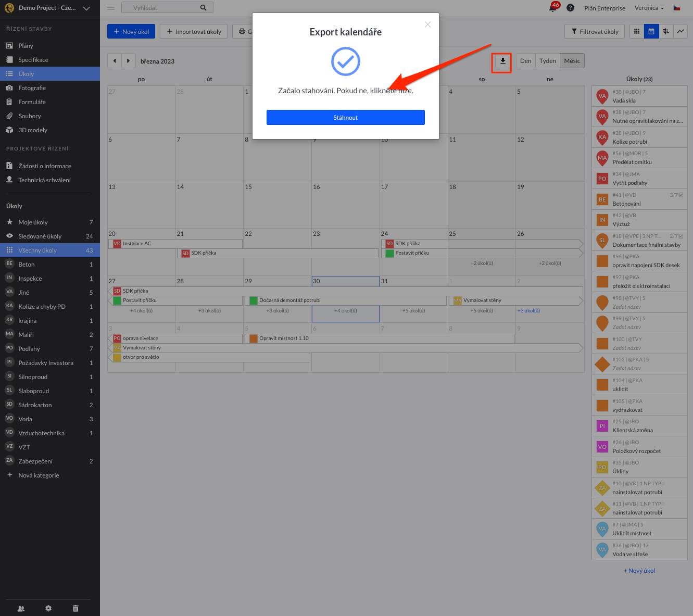Toggle checklist on task #18 Dokumentace

(681, 236)
